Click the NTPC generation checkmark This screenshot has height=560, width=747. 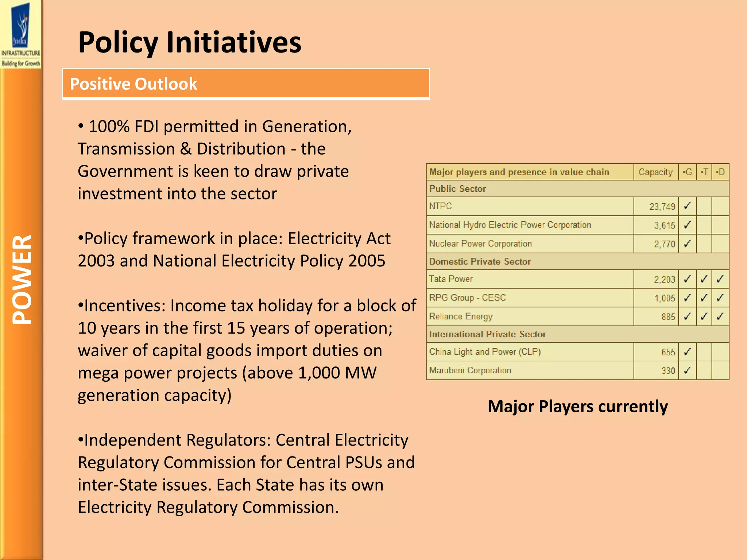(x=687, y=206)
